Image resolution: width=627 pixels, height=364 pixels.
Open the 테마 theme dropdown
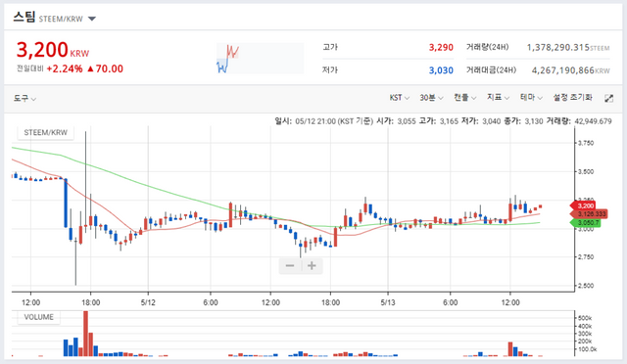[x=531, y=98]
